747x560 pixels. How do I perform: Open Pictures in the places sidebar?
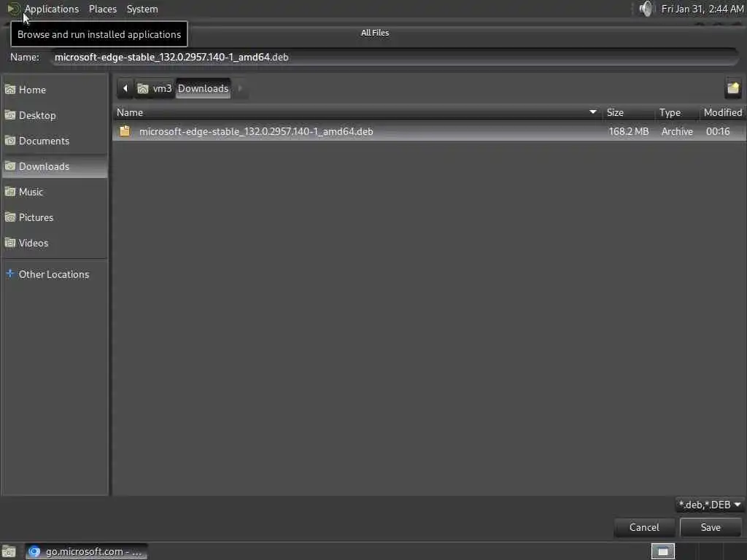tap(55, 217)
